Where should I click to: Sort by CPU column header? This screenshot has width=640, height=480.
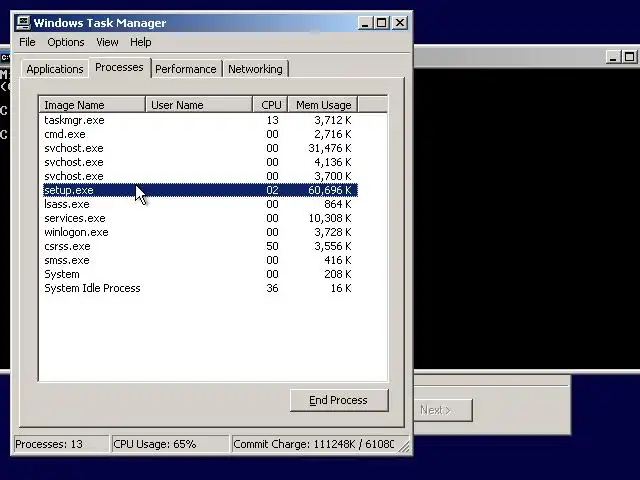click(x=270, y=105)
